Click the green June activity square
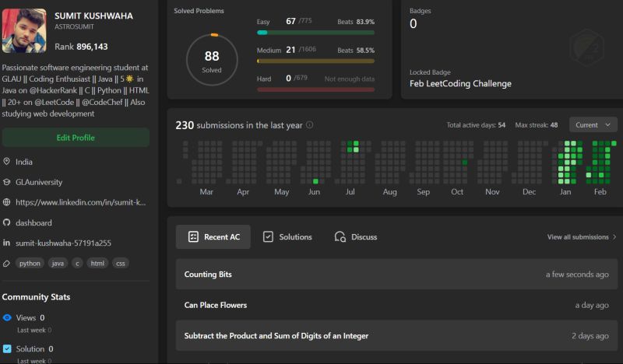This screenshot has width=623, height=364. pos(315,181)
